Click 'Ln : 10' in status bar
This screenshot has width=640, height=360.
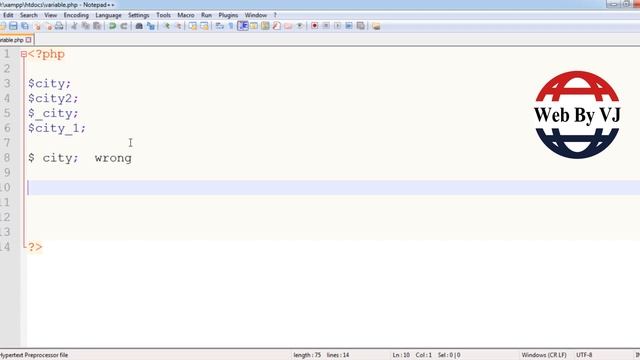(x=401, y=355)
